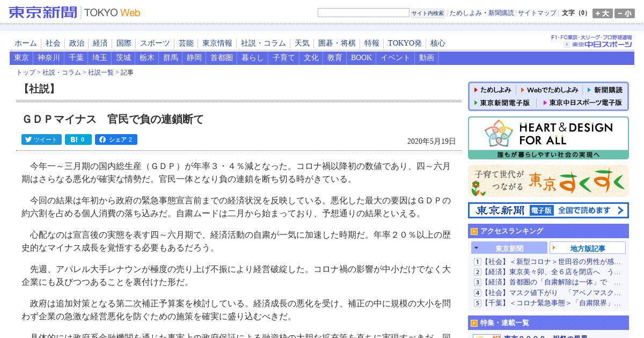Open the 囲碁・将棋 menu item
This screenshot has width=644, height=338.
tap(337, 43)
